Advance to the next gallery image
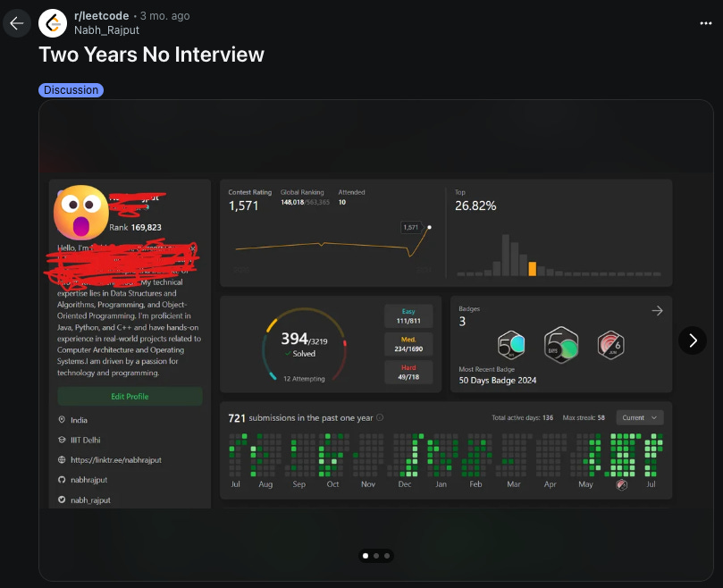The image size is (723, 588). coord(692,340)
